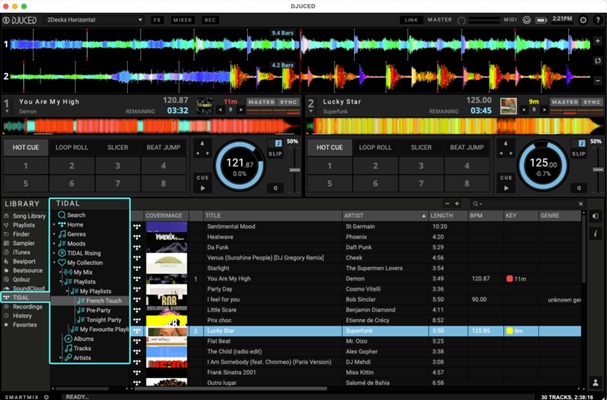The width and height of the screenshot is (607, 400).
Task: Switch deck 1 pads to SLICER
Action: point(118,148)
